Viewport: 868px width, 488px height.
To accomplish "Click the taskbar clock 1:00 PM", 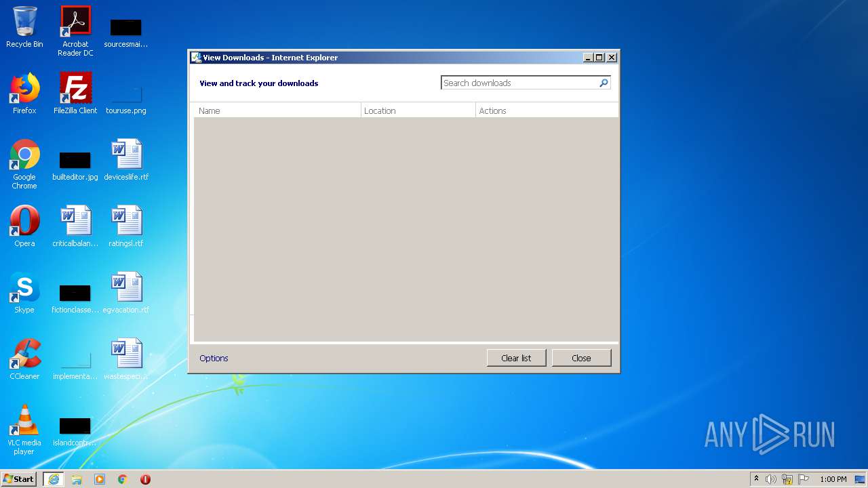I will pyautogui.click(x=833, y=479).
